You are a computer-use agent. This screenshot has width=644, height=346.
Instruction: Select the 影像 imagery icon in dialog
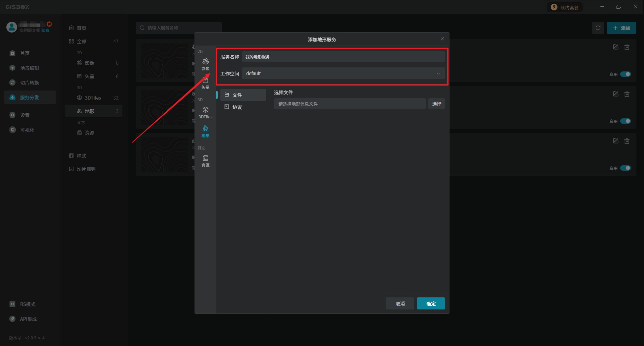[x=205, y=64]
